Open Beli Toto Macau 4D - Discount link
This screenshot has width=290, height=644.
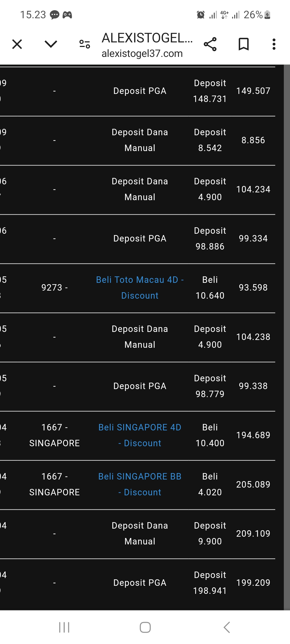(140, 288)
